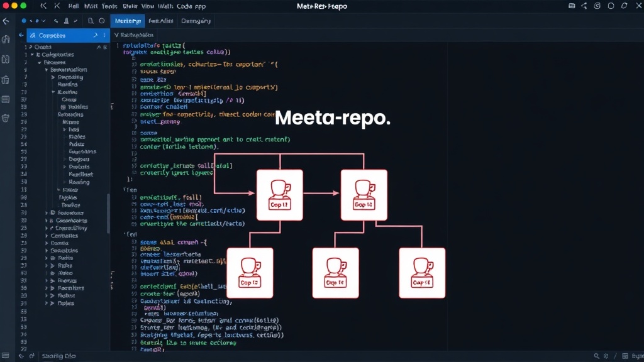Select the blue active editor tab
This screenshot has width=644, height=362.
[128, 21]
